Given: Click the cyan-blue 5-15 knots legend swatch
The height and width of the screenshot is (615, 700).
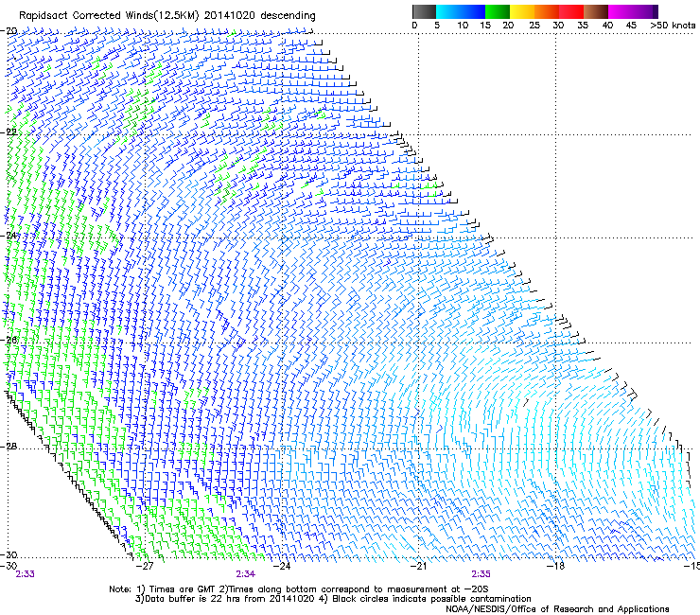Looking at the screenshot, I should [461, 11].
